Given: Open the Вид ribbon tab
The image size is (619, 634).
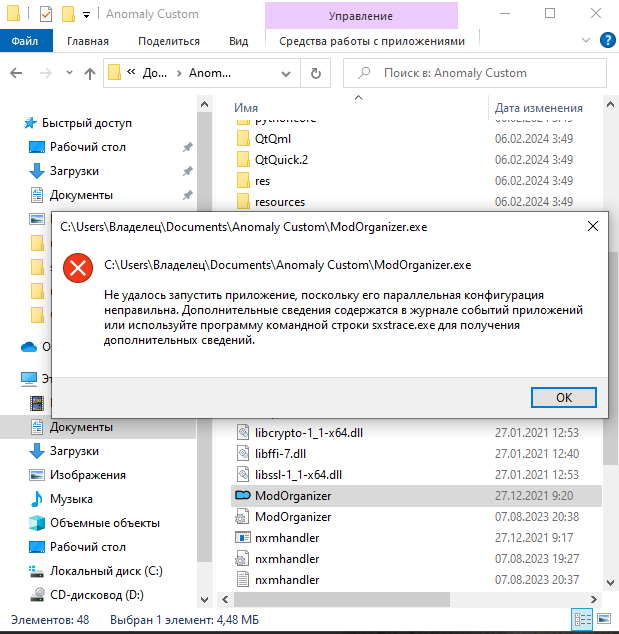Looking at the screenshot, I should (x=239, y=41).
